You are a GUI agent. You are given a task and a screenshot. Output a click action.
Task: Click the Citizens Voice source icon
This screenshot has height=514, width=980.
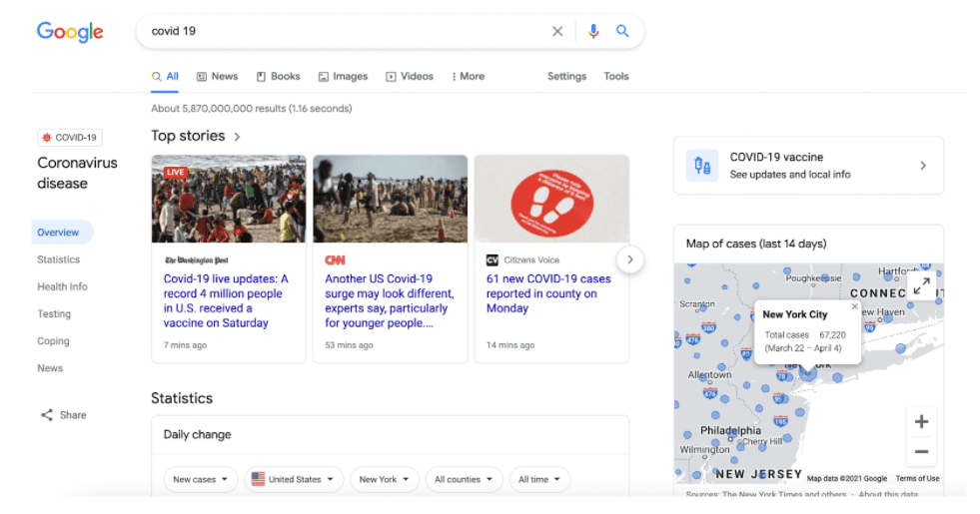[492, 259]
